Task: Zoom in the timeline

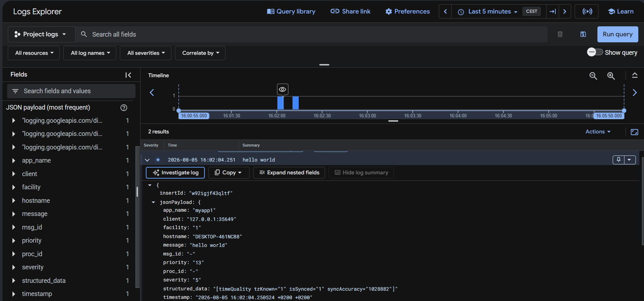Action: click(611, 76)
